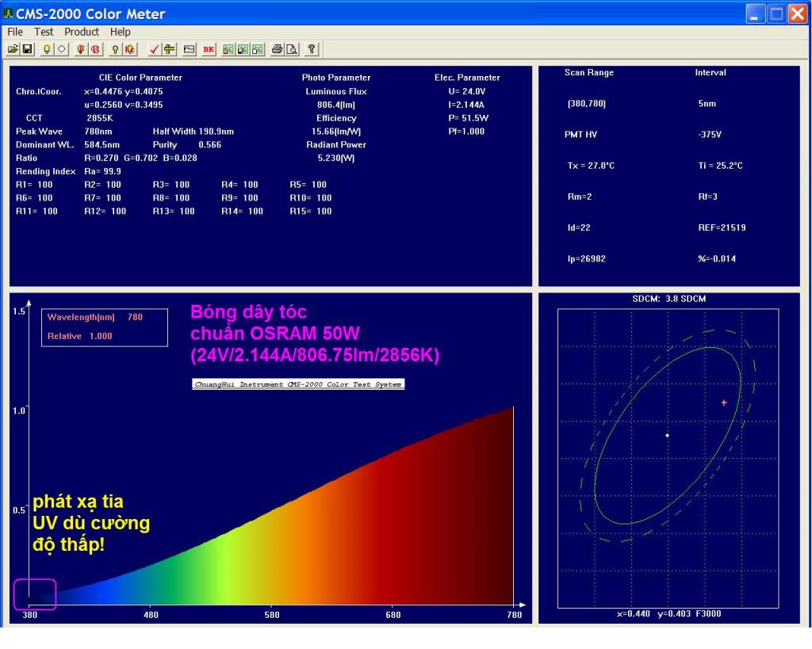The image size is (812, 649).
Task: Click the Save floppy disk icon
Action: tap(27, 49)
